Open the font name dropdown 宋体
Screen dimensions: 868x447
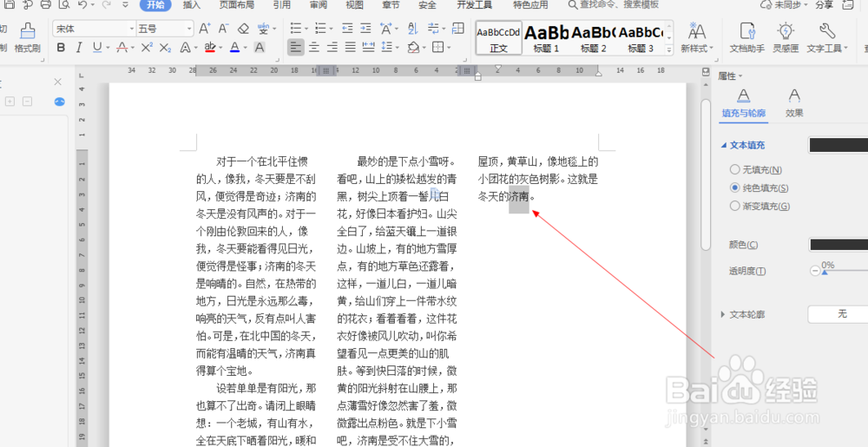tap(132, 29)
